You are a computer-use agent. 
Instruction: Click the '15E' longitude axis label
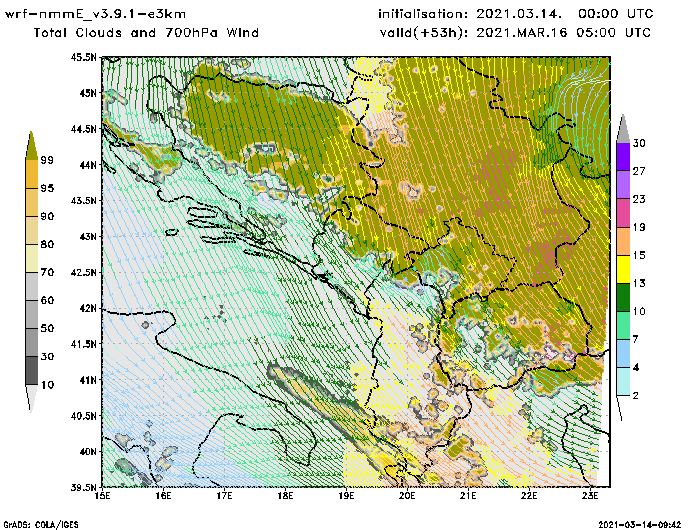tap(103, 496)
